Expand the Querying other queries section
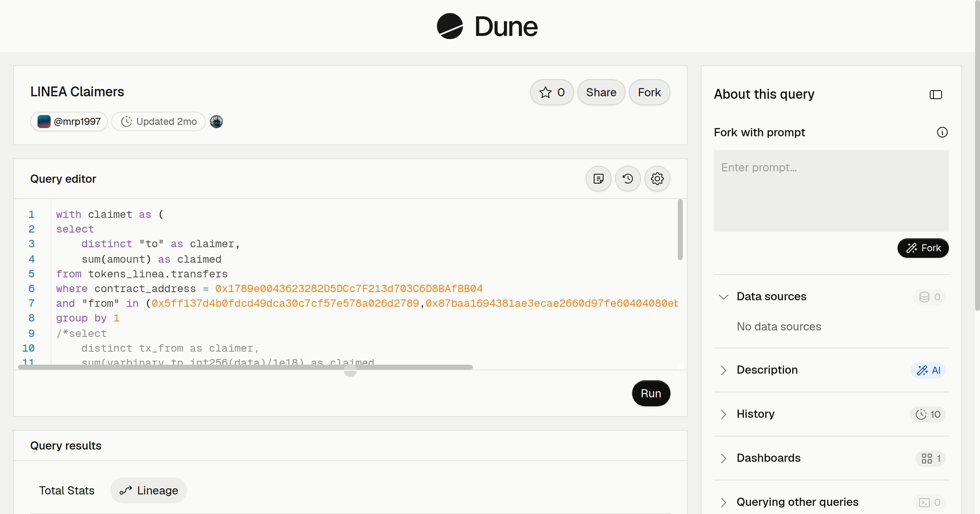Image resolution: width=980 pixels, height=514 pixels. click(x=724, y=502)
